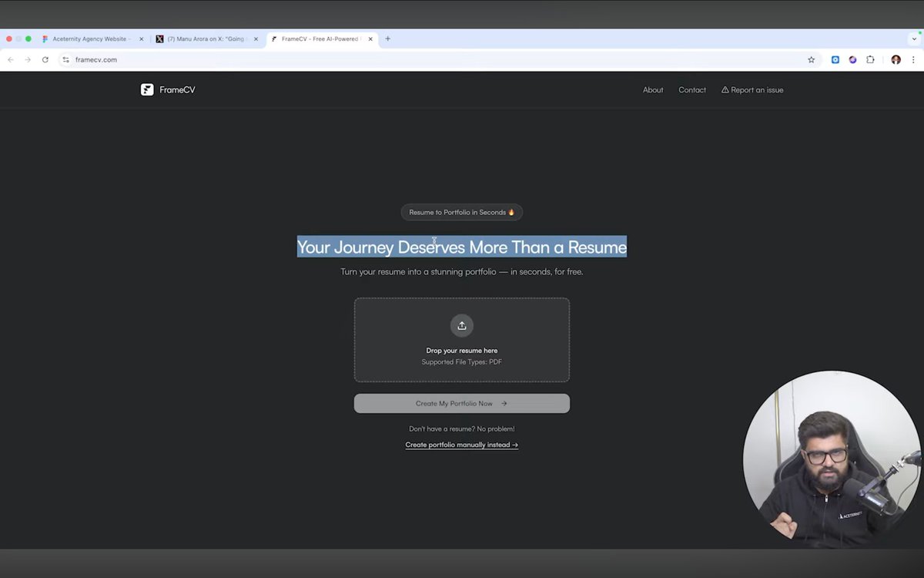Screen dimensions: 924x578
Task: Open the About page link
Action: click(653, 90)
